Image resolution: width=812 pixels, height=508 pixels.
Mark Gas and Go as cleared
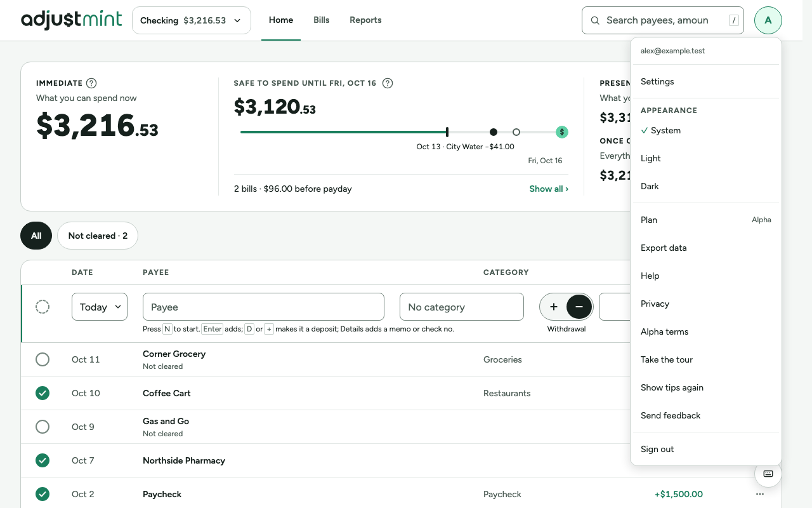(x=43, y=427)
